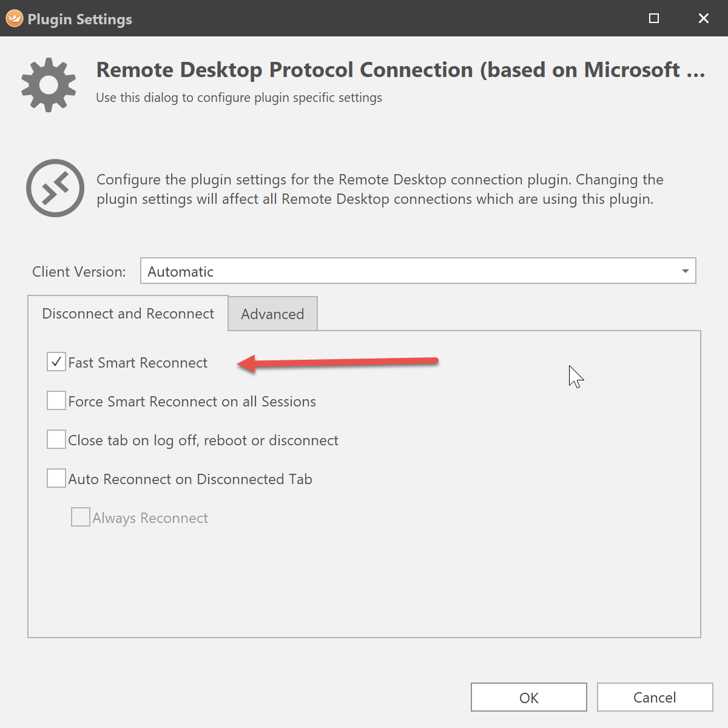This screenshot has width=728, height=728.
Task: Select the Disconnect and Reconnect tab
Action: click(128, 314)
